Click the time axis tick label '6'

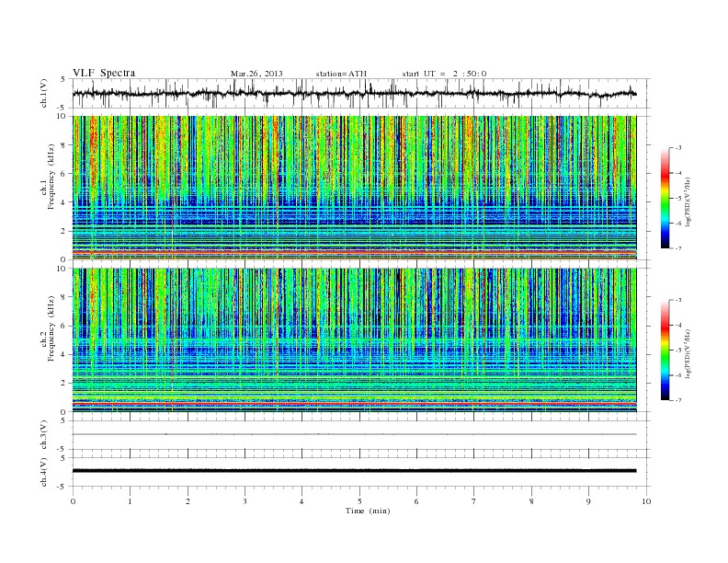[x=416, y=501]
